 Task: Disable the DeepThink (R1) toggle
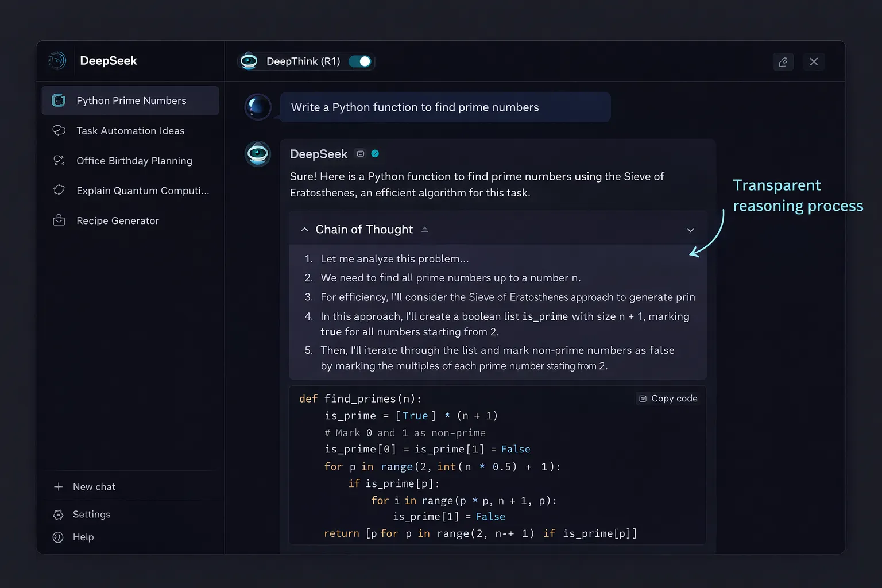359,61
